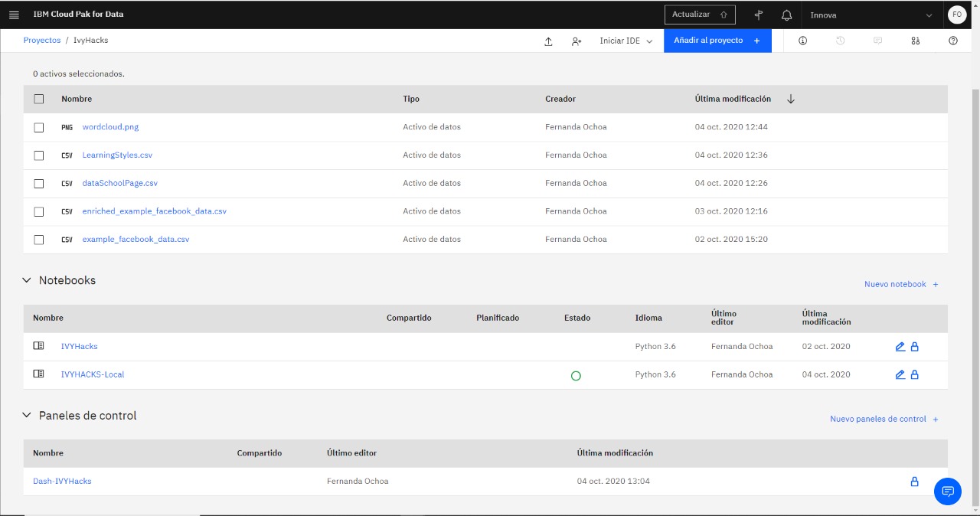This screenshot has height=516, width=980.
Task: Open the version history icon
Action: tap(840, 41)
